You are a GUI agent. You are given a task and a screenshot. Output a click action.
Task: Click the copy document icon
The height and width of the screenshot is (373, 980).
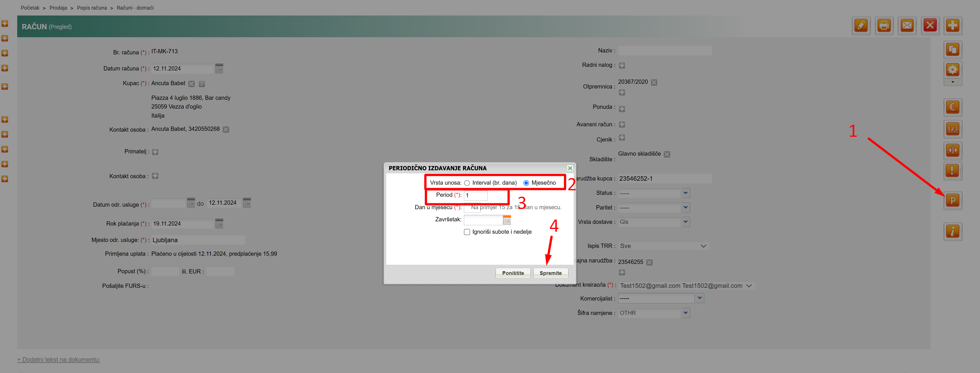952,50
